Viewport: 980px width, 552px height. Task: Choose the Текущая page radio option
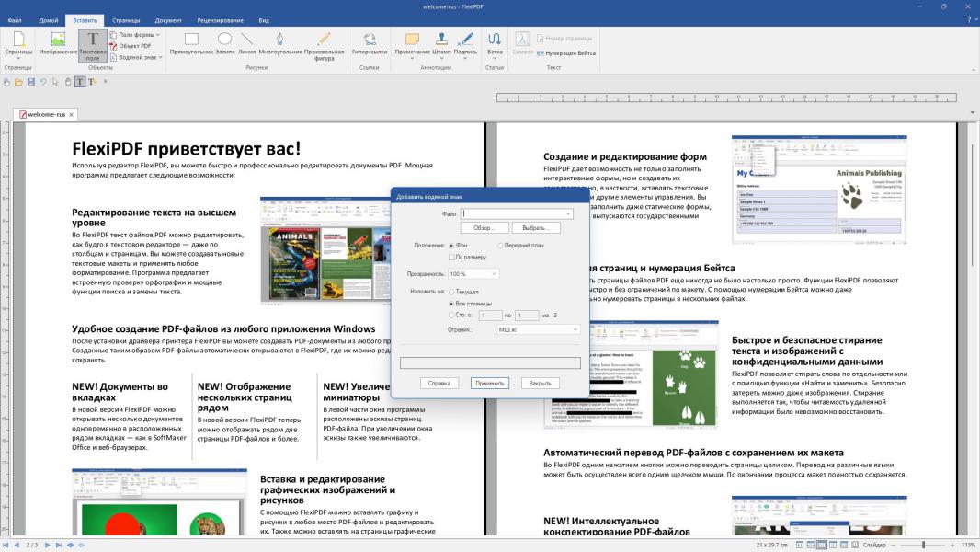coord(451,292)
